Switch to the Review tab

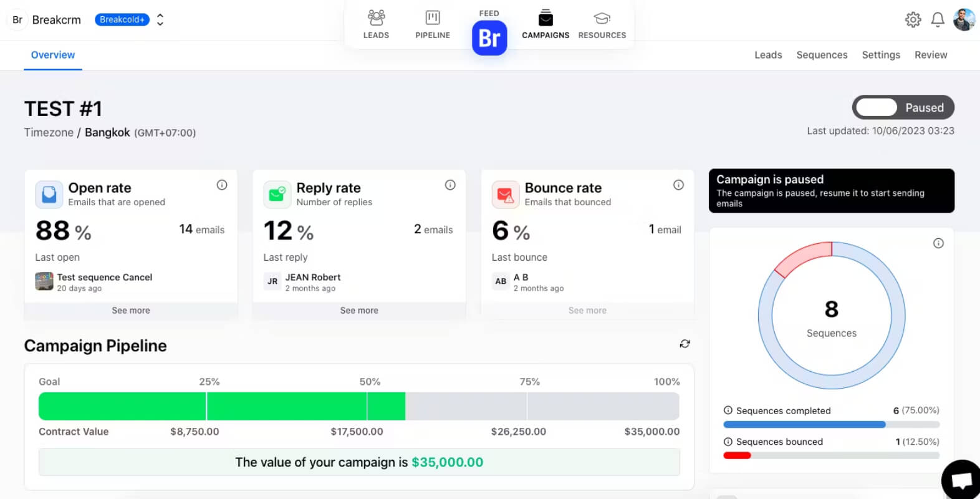tap(931, 55)
